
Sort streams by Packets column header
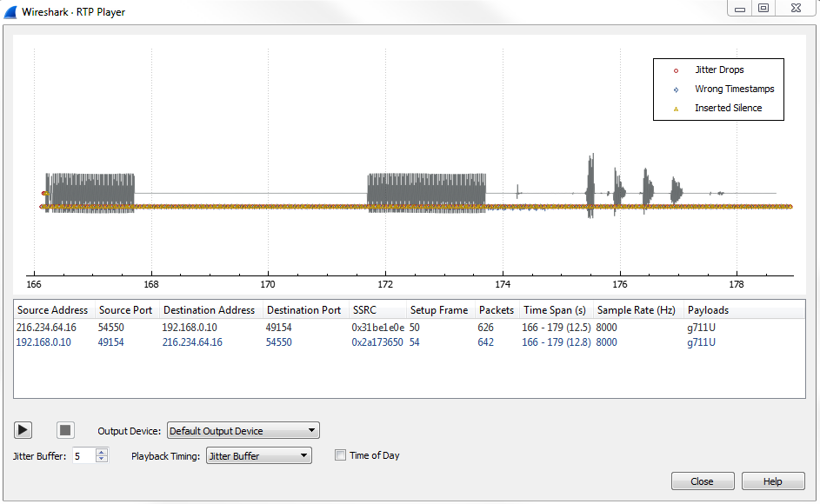coord(496,310)
